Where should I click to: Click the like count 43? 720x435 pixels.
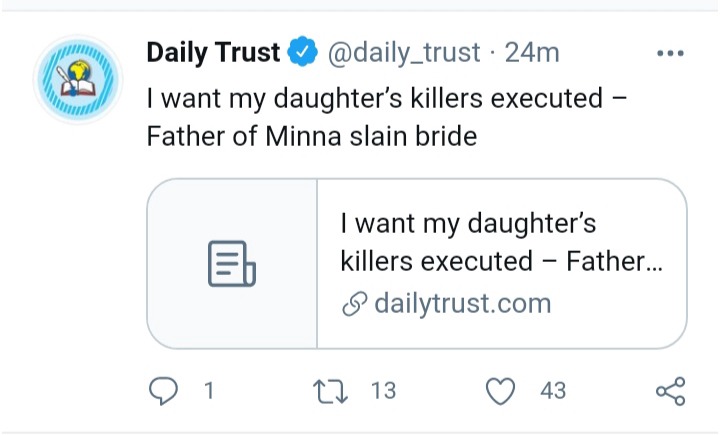[x=553, y=391]
